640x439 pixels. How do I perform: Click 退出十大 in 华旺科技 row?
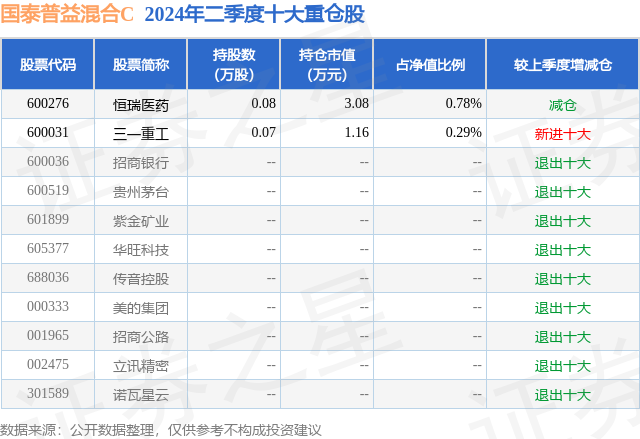(x=563, y=250)
